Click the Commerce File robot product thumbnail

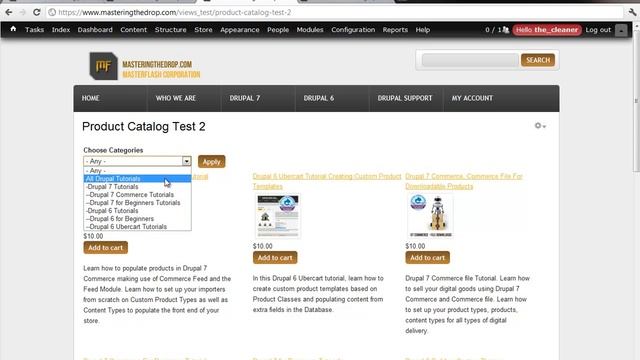pos(430,216)
